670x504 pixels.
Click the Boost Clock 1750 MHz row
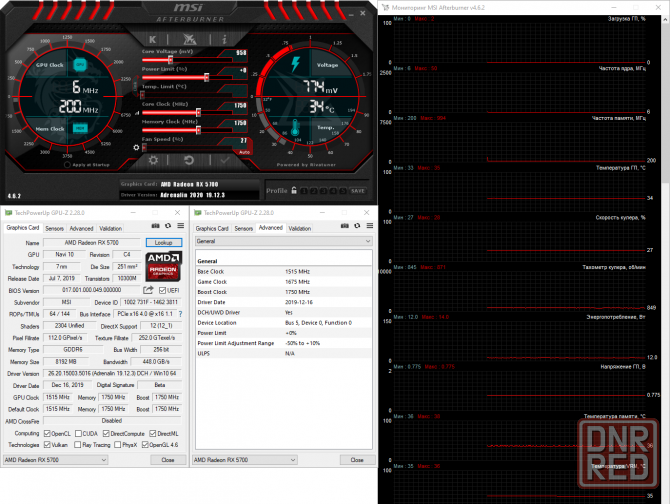(283, 292)
